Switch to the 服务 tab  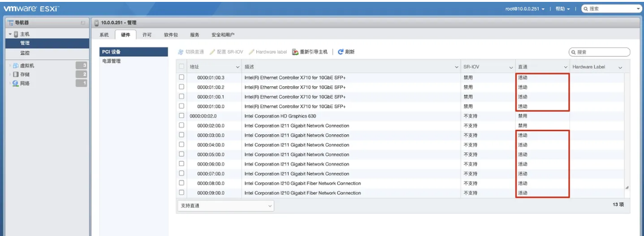pyautogui.click(x=195, y=35)
